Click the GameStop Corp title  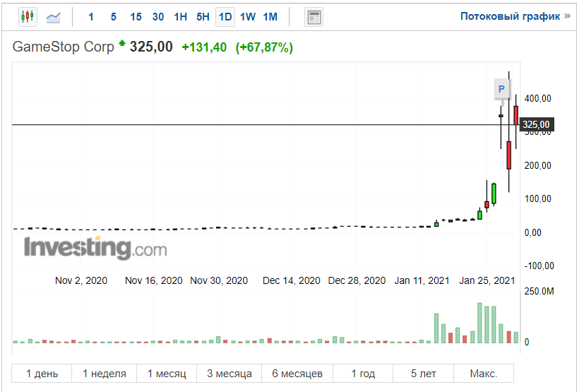pos(64,47)
